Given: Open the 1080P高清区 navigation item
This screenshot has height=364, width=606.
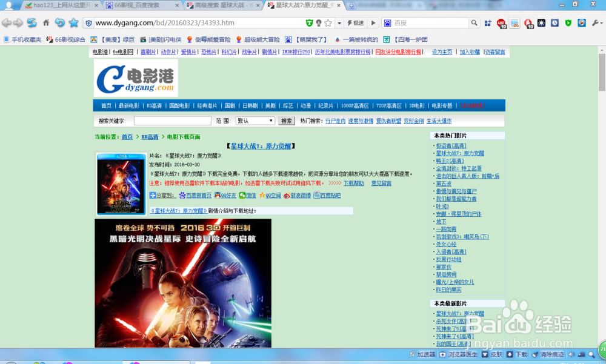Looking at the screenshot, I should pyautogui.click(x=355, y=105).
